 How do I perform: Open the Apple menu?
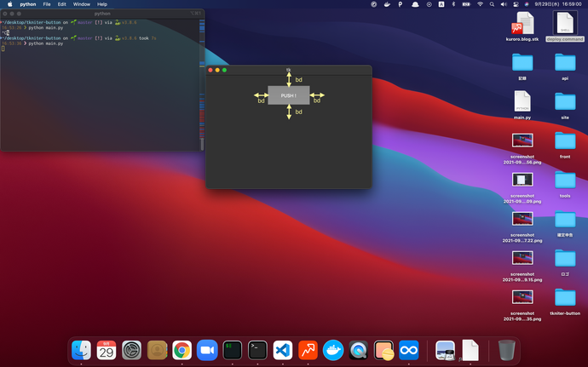point(10,4)
